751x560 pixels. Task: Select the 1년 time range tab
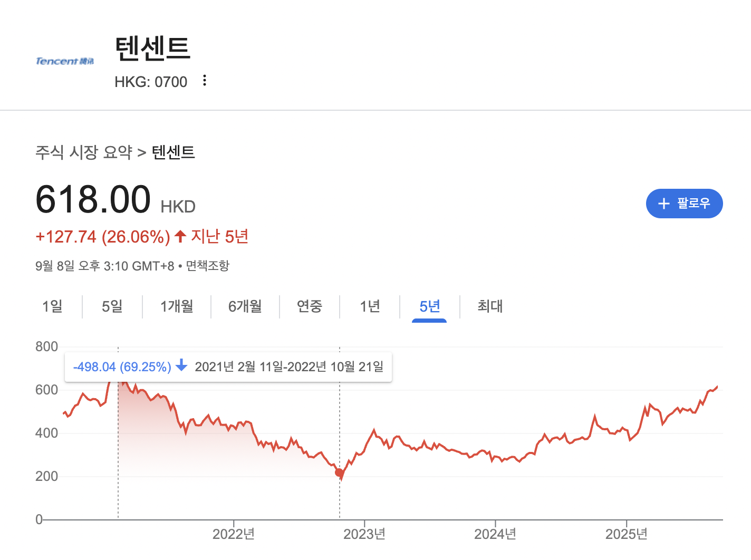[370, 306]
